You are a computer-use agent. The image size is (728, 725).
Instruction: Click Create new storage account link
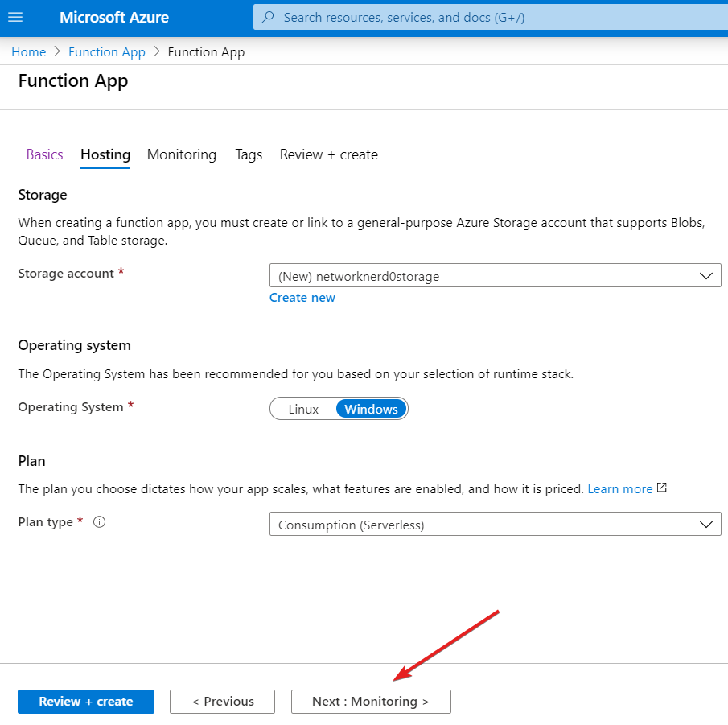click(x=302, y=297)
